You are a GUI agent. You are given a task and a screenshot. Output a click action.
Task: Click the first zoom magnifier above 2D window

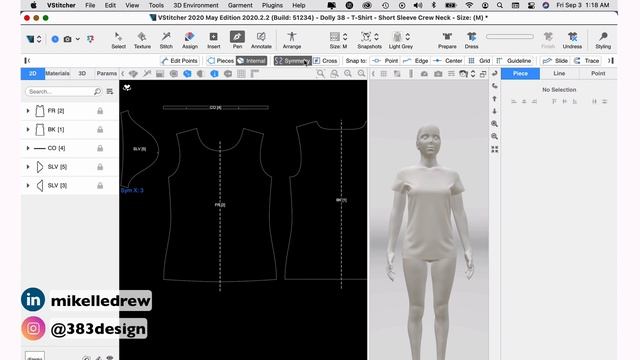pyautogui.click(x=321, y=73)
